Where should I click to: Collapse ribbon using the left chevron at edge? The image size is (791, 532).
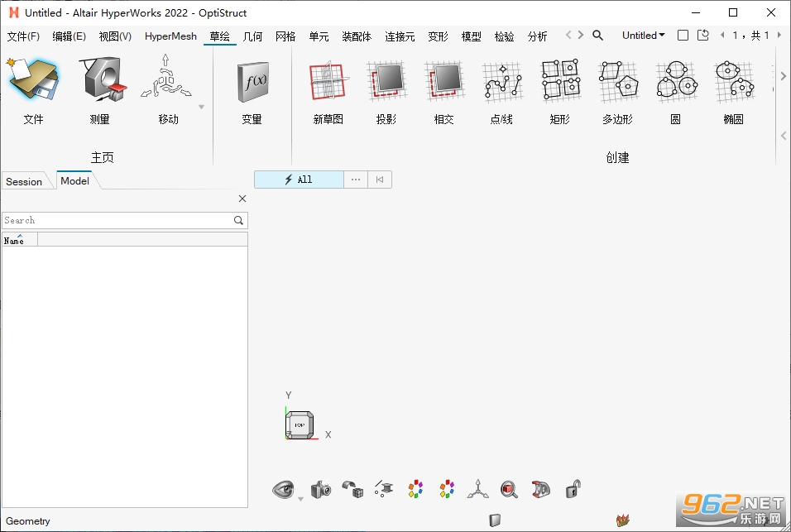[783, 135]
